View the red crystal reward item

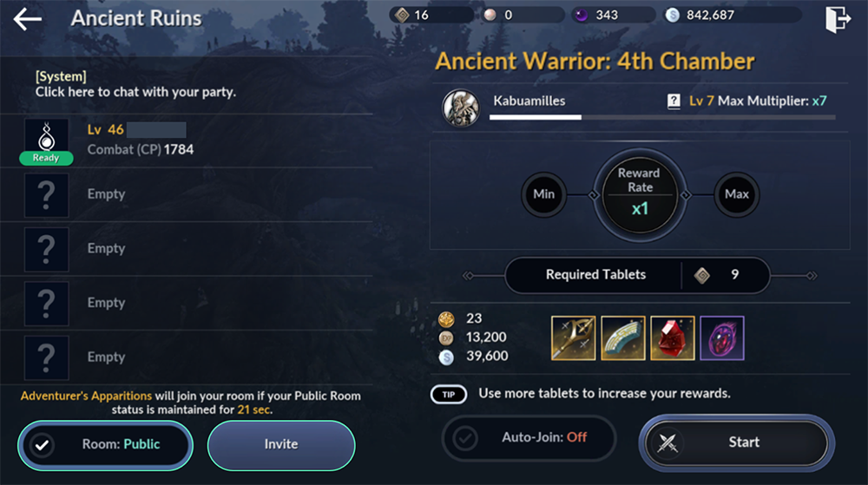[672, 338]
